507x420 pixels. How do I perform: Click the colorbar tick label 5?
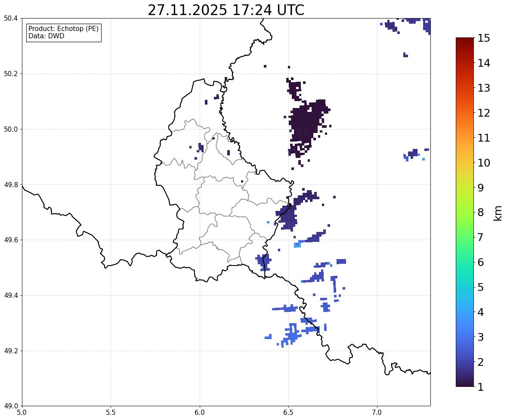(x=480, y=287)
